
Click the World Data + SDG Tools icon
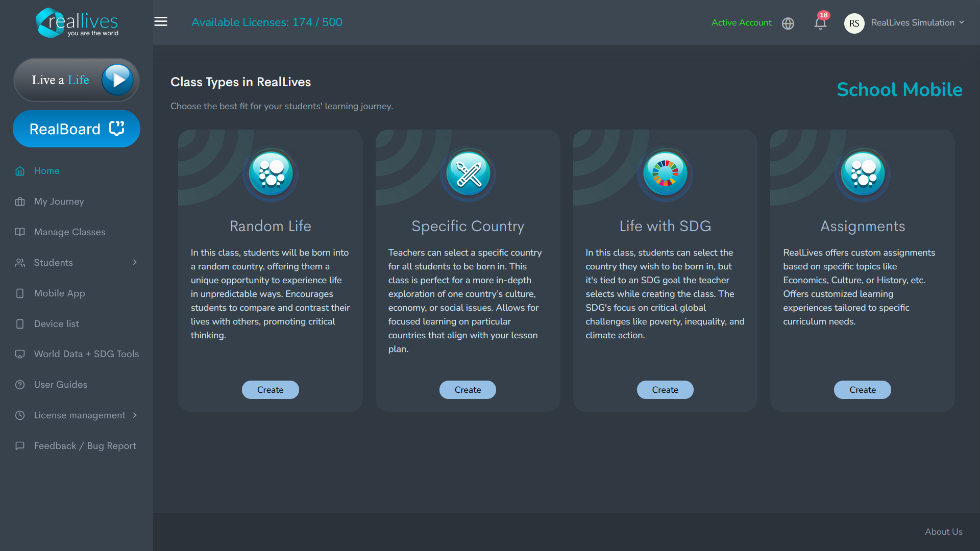tap(20, 354)
